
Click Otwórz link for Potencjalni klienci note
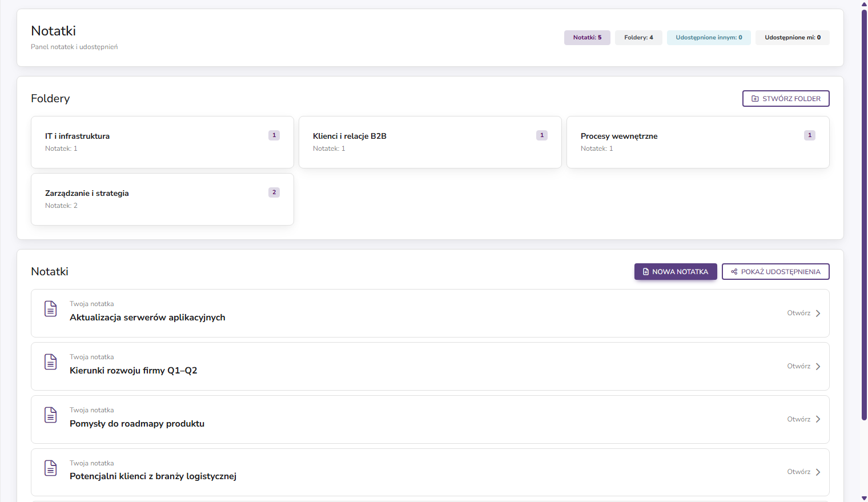pos(798,472)
